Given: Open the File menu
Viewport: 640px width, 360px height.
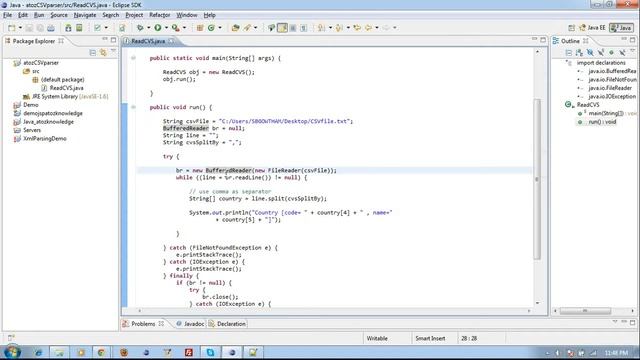Looking at the screenshot, I should tap(7, 15).
